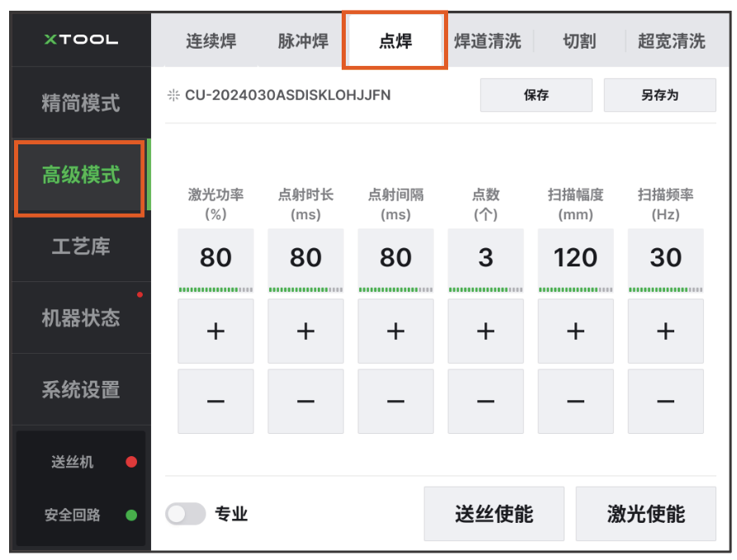This screenshot has height=560, width=737.
Task: Switch to the 连续焊 tab
Action: (x=210, y=41)
